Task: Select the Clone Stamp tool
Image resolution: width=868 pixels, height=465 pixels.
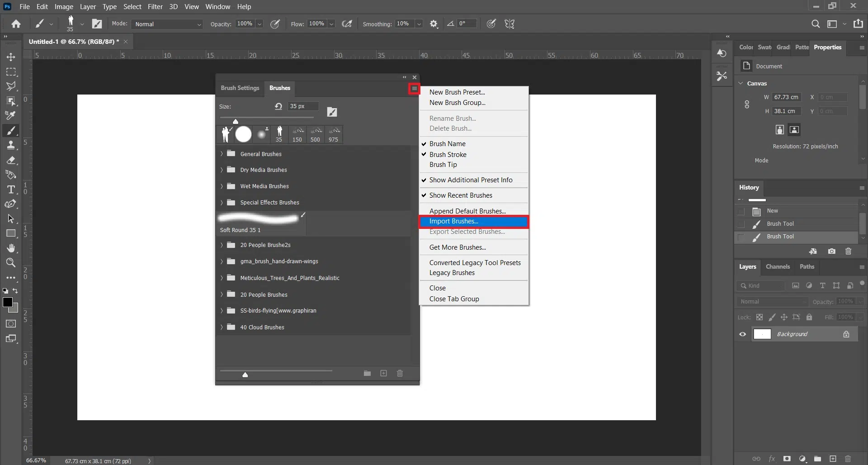Action: point(11,145)
